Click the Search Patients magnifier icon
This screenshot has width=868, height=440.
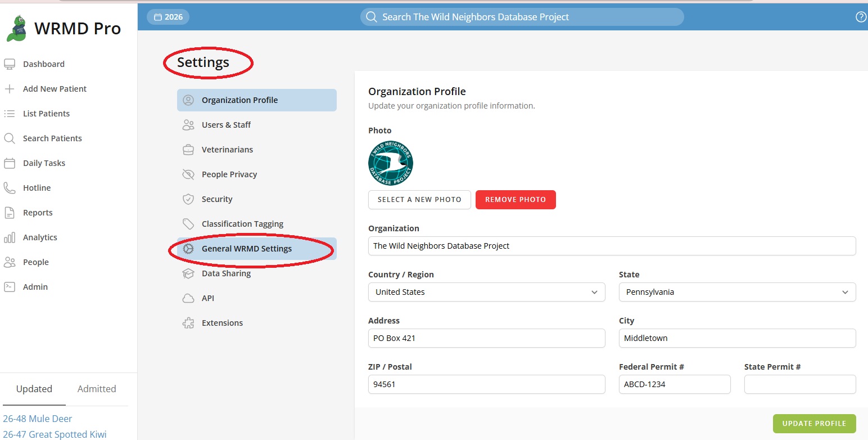(x=10, y=138)
